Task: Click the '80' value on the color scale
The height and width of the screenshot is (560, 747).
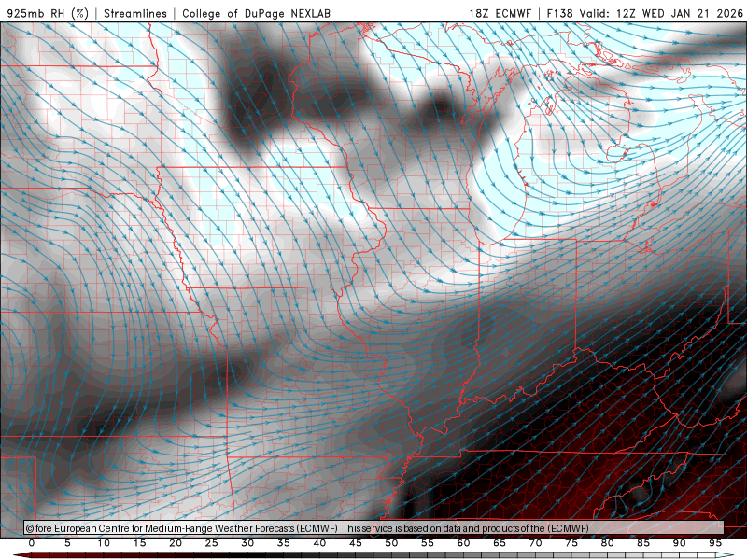Action: tap(607, 543)
